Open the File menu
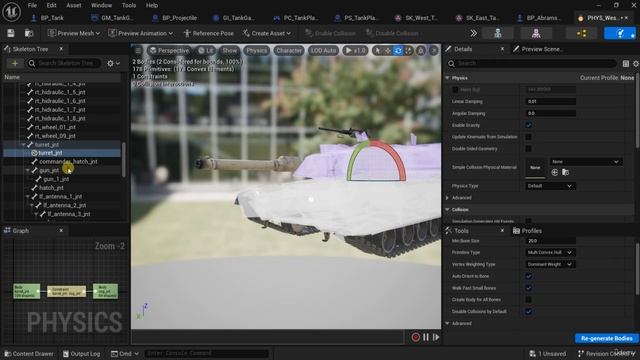 32,5
